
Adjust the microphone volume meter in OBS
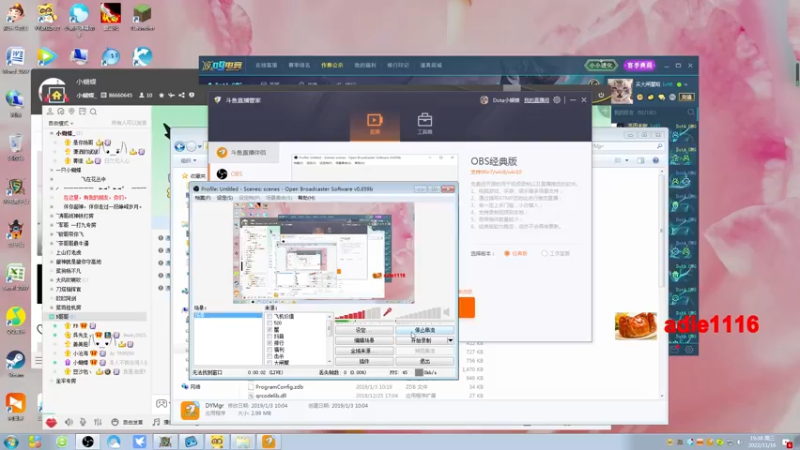pyautogui.click(x=358, y=313)
